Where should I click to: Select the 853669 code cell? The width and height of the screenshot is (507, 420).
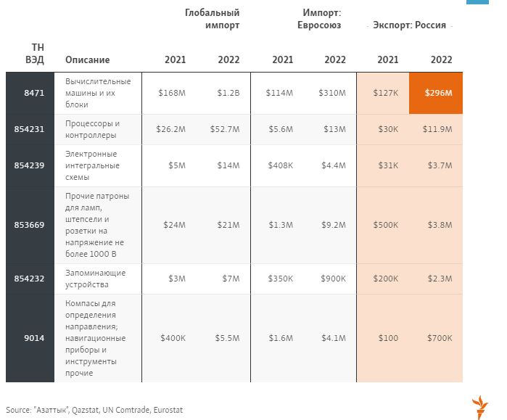pyautogui.click(x=30, y=225)
